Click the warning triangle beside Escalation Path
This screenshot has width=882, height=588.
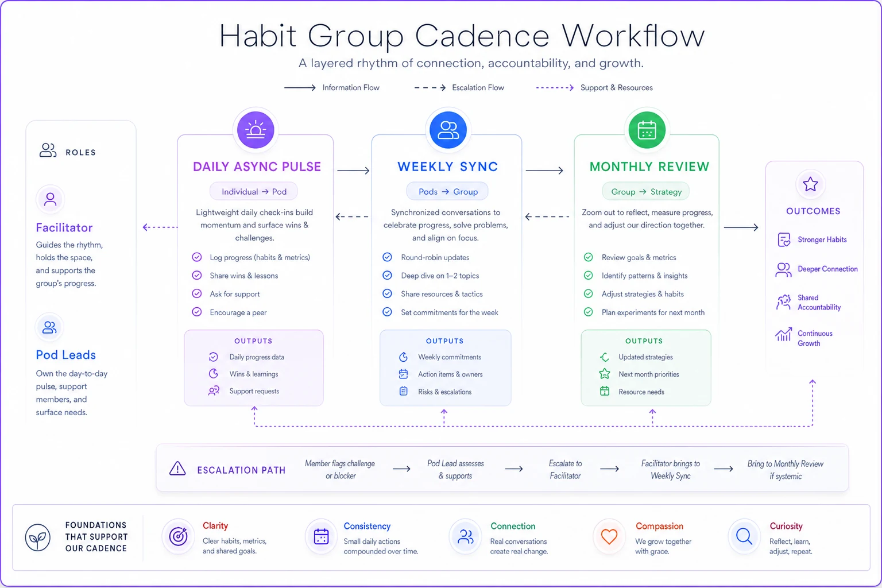tap(177, 469)
